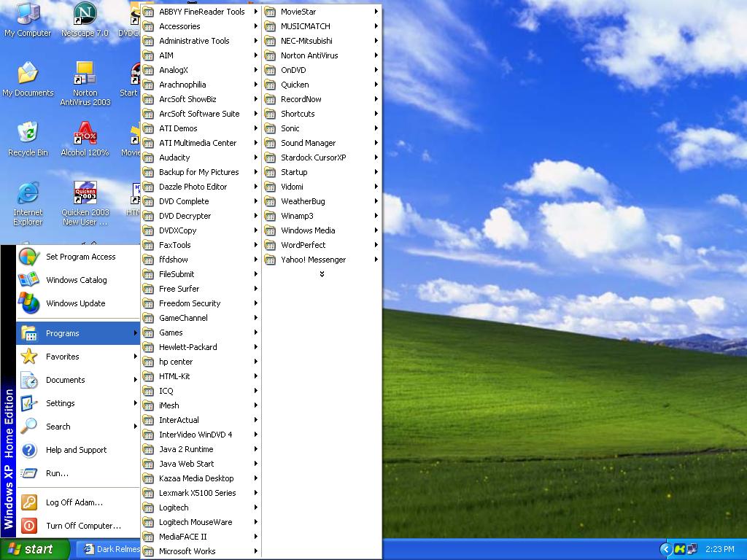Open the WeatherBug program group
Viewport: 747px width, 560px height.
[x=322, y=201]
